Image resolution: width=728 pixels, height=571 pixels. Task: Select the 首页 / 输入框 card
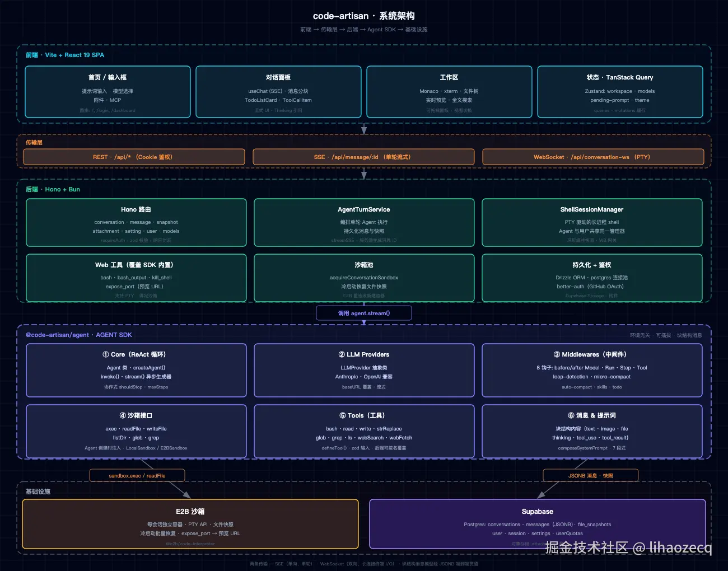pyautogui.click(x=108, y=92)
